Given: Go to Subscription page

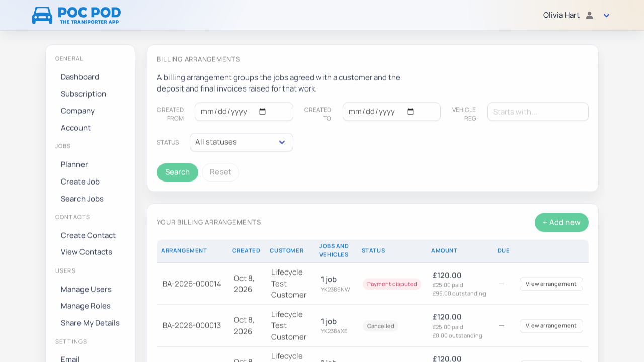Looking at the screenshot, I should point(84,94).
